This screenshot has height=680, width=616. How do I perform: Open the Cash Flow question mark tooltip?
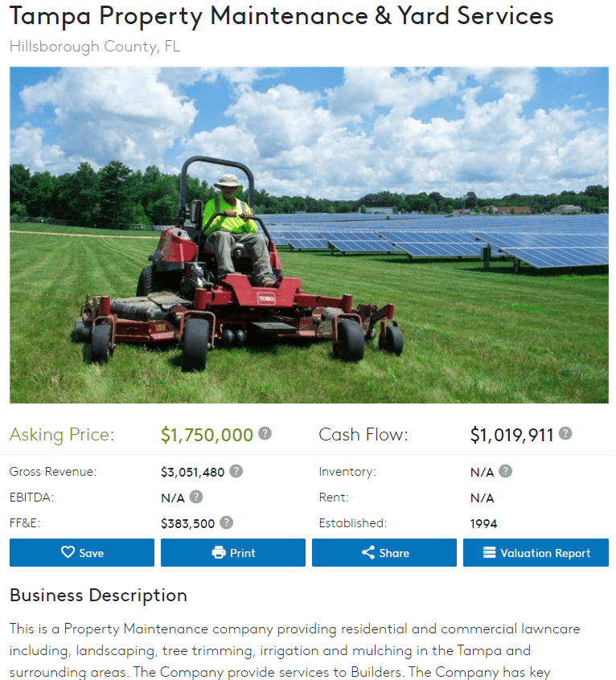coord(565,433)
